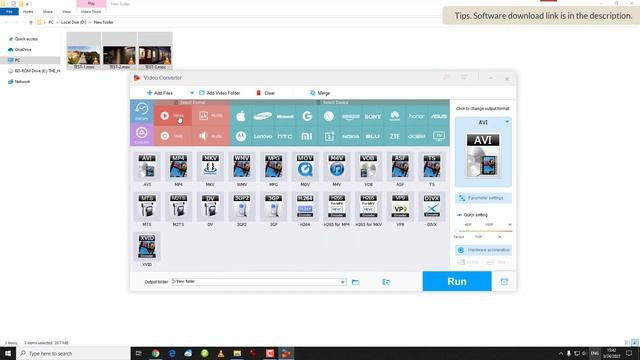
Task: Pick the M4V format icon
Action: (337, 167)
